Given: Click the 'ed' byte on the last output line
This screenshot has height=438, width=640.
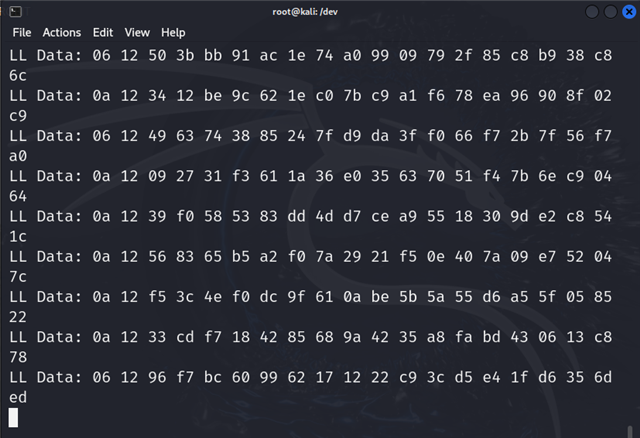Looking at the screenshot, I should coord(18,397).
